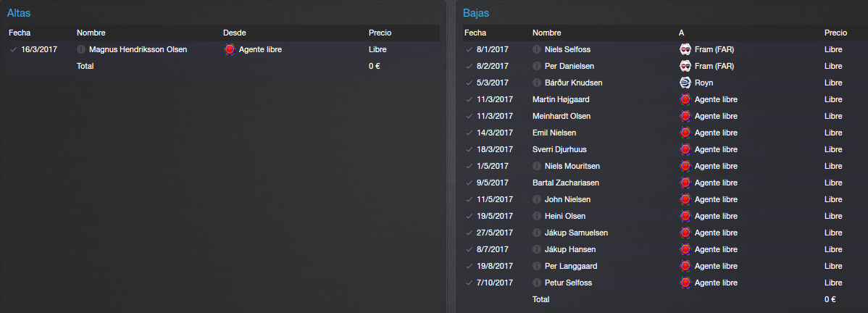868x313 pixels.
Task: Click free agent badge in Magnus Olsen's row
Action: point(229,49)
